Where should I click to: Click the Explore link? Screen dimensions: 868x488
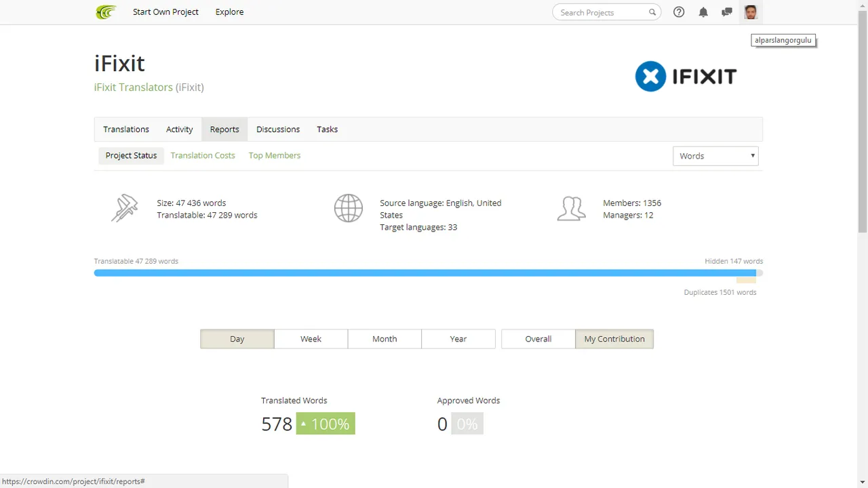(x=229, y=12)
